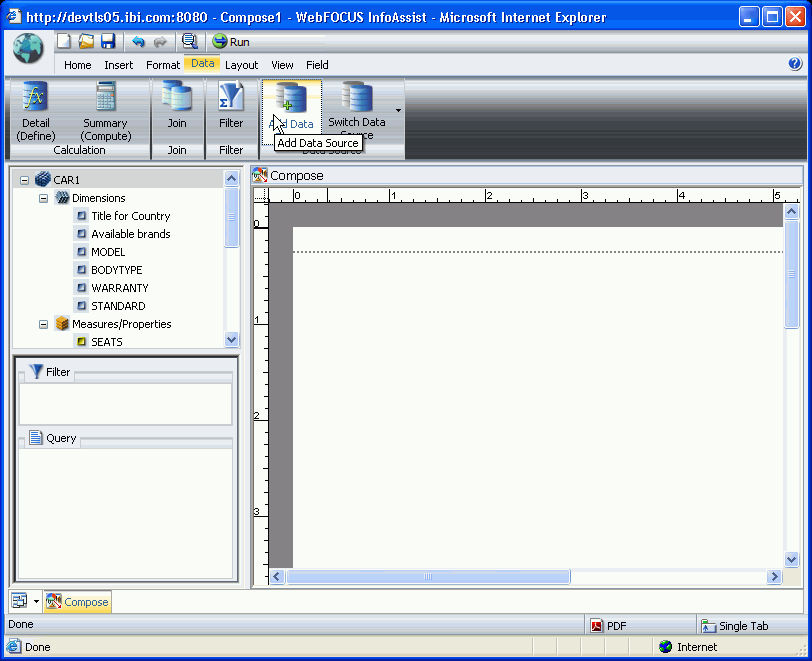812x661 pixels.
Task: Click the Filter pane funnel icon
Action: [36, 371]
